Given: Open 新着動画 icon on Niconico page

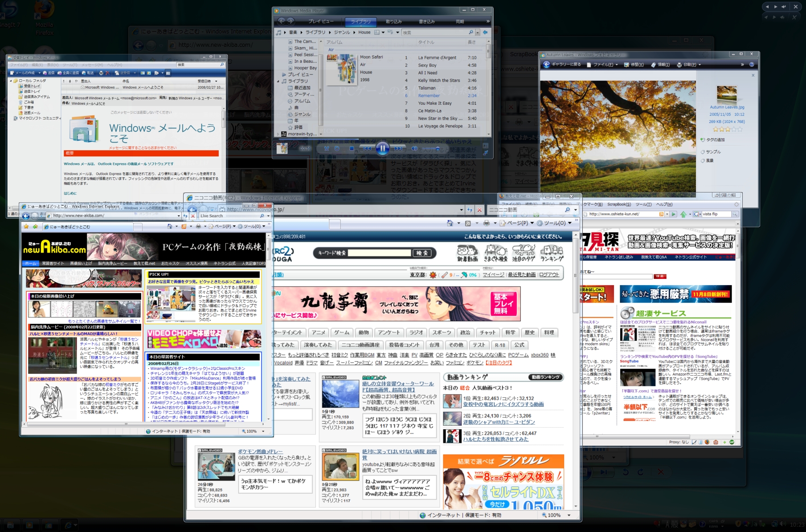Looking at the screenshot, I should click(467, 253).
